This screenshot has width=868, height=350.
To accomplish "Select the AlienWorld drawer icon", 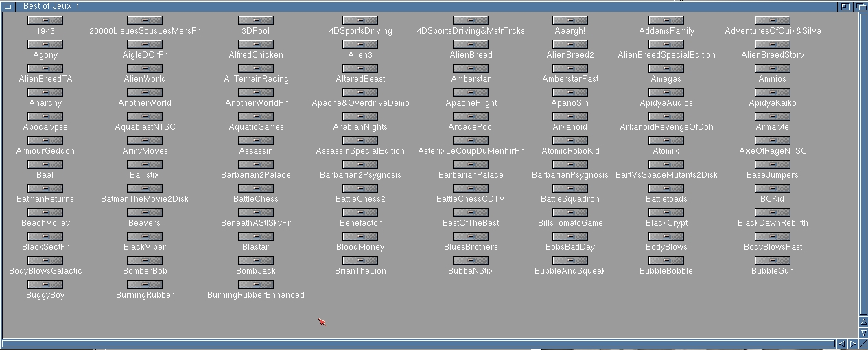I will (145, 69).
